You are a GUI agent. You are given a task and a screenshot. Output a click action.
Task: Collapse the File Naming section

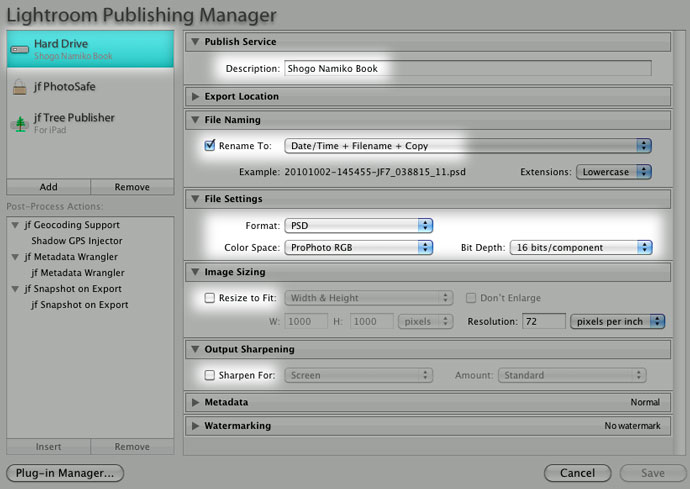click(195, 120)
